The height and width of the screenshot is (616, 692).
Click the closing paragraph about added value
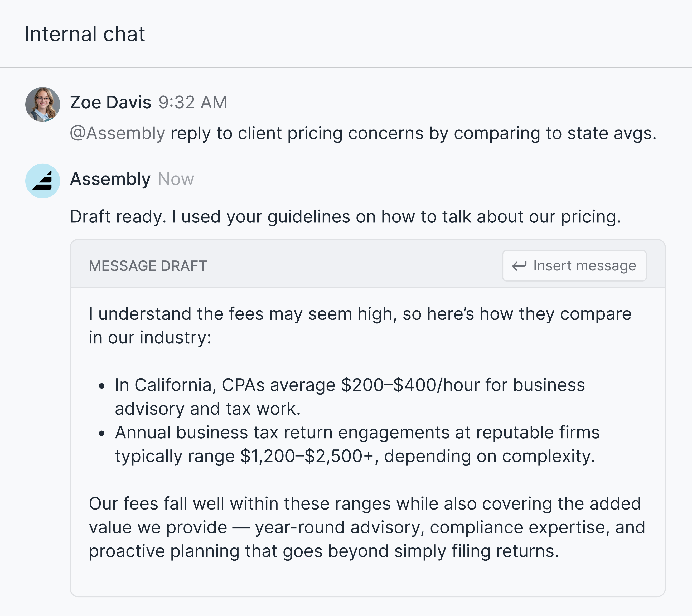tap(367, 527)
